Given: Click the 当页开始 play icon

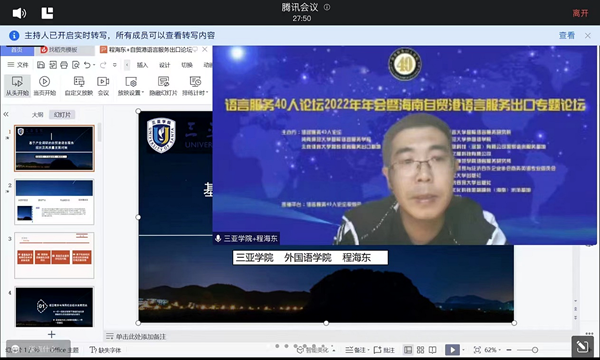Looking at the screenshot, I should click(44, 81).
